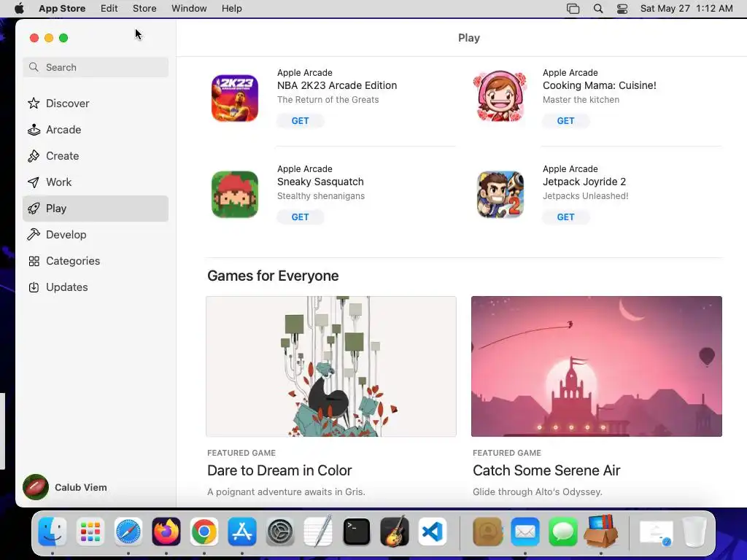Show the Updates section
This screenshot has height=560, width=747.
(x=96, y=287)
